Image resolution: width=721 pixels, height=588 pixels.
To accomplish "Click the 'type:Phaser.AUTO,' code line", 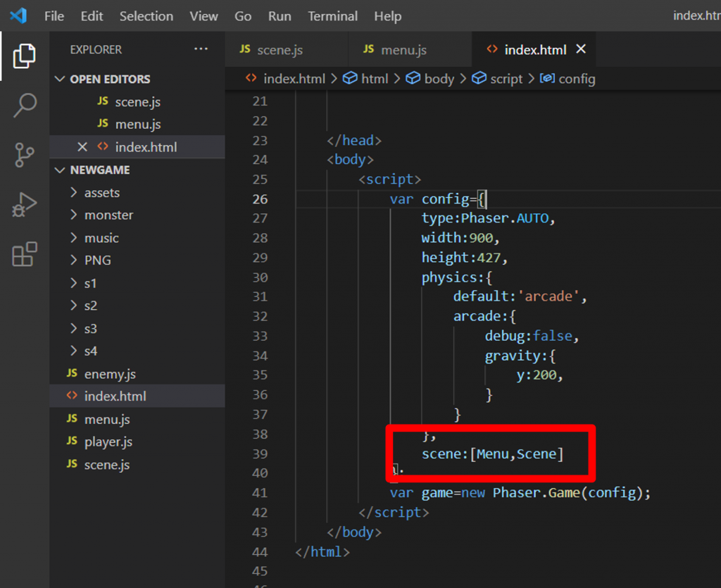I will (489, 218).
